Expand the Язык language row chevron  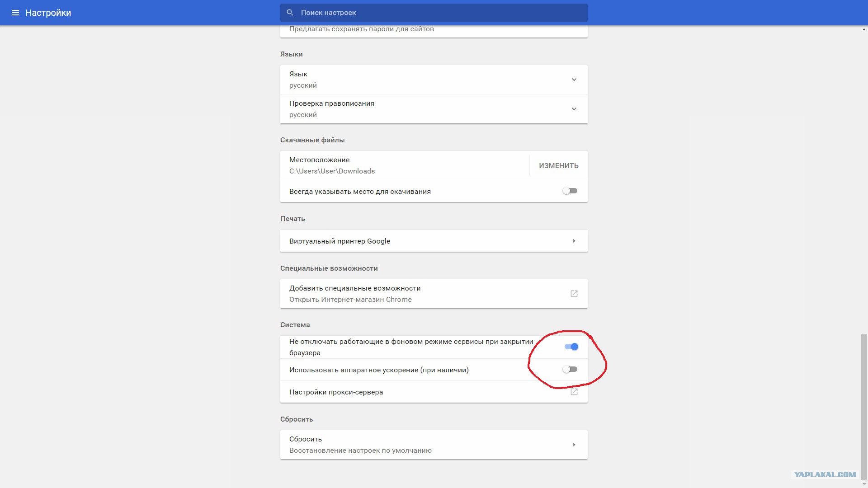(574, 80)
